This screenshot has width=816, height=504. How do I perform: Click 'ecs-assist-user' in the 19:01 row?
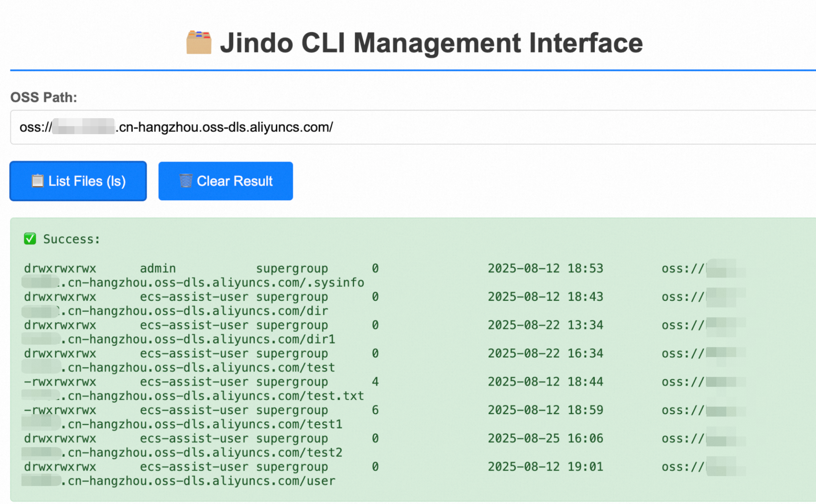tap(194, 467)
